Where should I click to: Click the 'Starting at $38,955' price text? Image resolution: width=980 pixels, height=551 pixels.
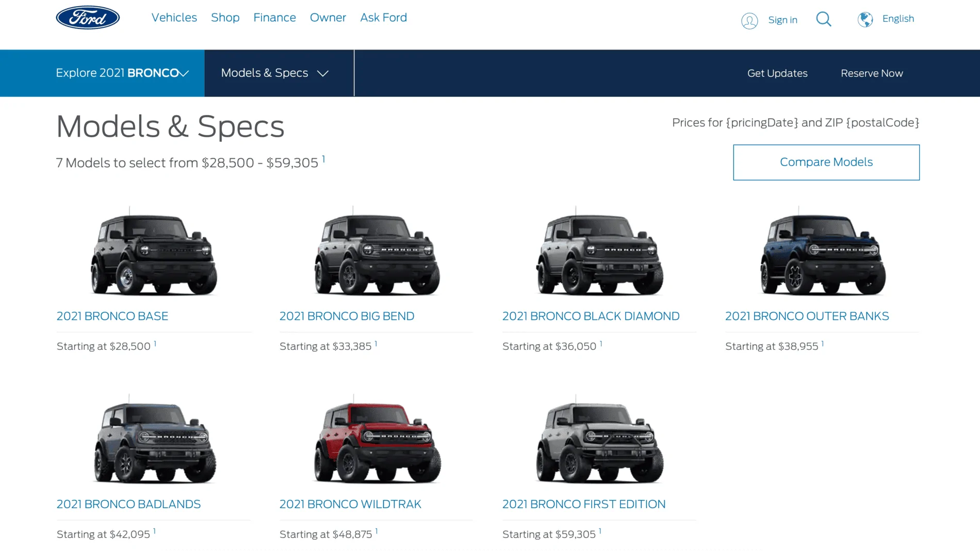point(772,347)
